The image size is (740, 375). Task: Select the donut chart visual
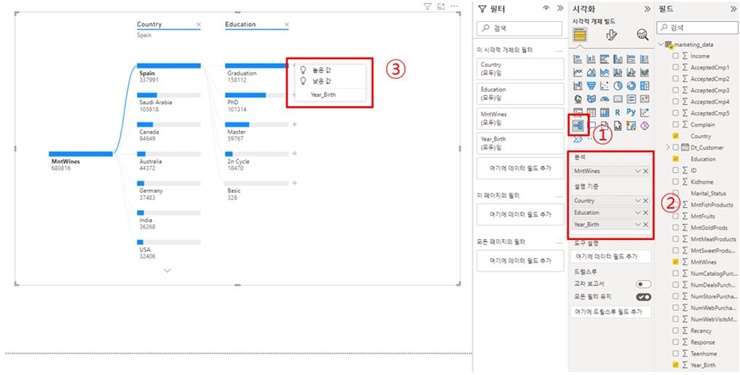(x=631, y=86)
